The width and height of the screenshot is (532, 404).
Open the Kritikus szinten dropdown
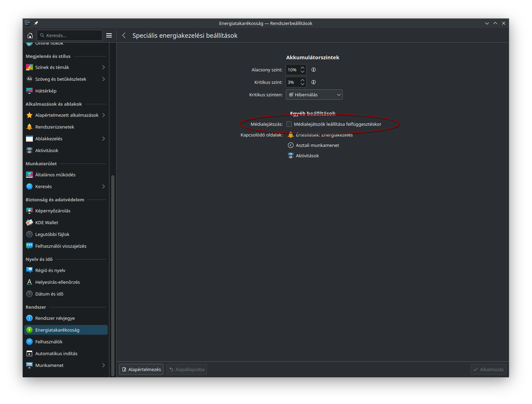point(314,94)
